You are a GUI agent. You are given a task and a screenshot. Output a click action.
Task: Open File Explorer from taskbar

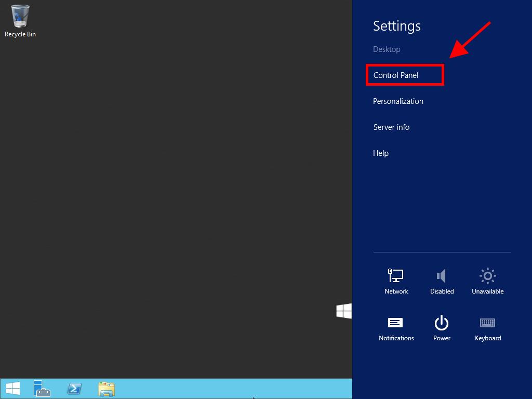[x=107, y=389]
